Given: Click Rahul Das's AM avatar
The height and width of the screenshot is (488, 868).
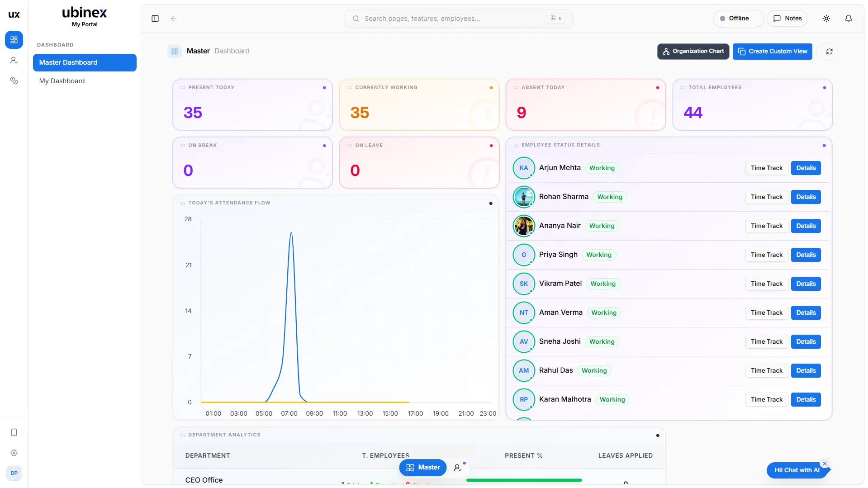Looking at the screenshot, I should [524, 371].
